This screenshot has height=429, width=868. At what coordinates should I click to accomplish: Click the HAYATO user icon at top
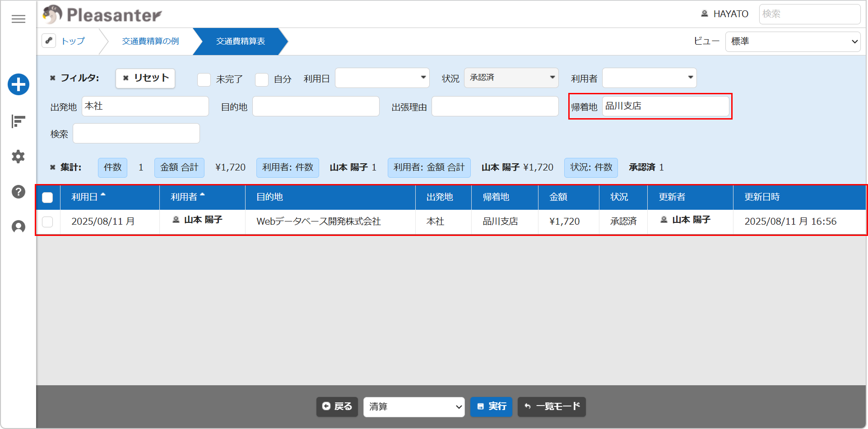tap(704, 14)
